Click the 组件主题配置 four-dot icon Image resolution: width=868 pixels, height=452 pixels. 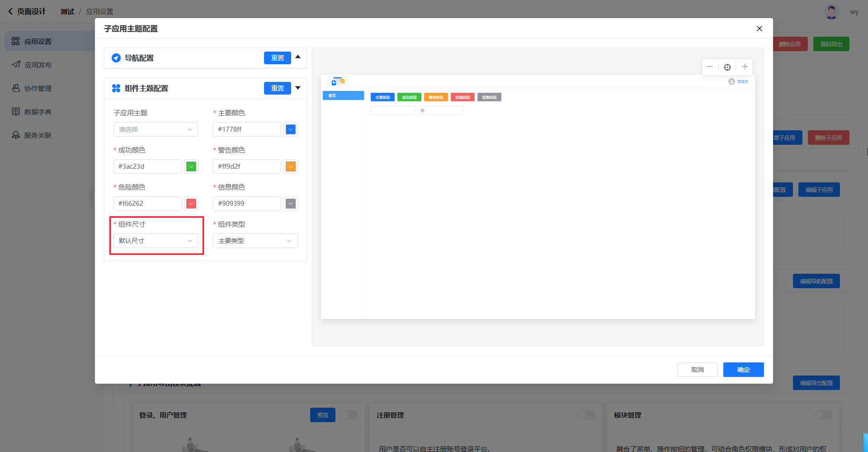tap(116, 88)
